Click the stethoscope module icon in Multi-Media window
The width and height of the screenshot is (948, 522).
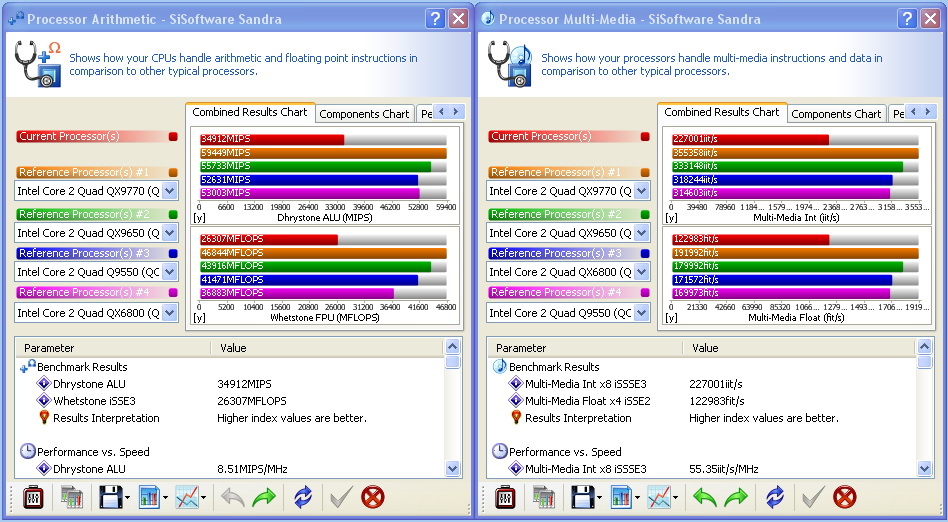coord(510,64)
